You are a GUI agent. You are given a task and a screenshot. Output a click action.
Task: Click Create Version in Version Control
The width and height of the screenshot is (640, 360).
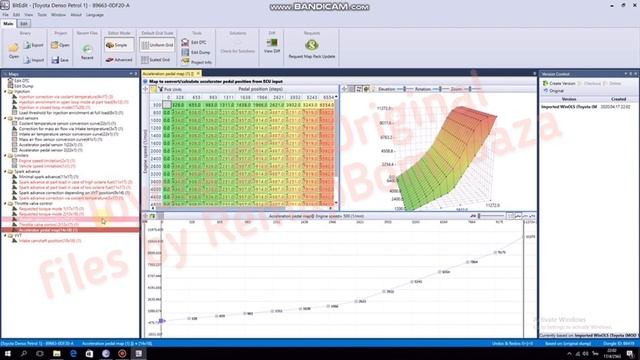coord(559,83)
